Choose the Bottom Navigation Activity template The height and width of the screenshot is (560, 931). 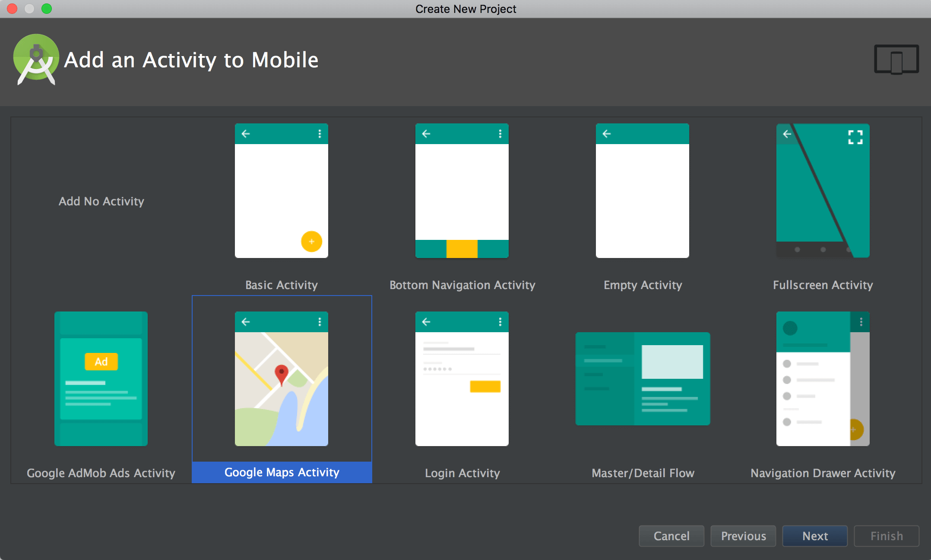tap(462, 191)
